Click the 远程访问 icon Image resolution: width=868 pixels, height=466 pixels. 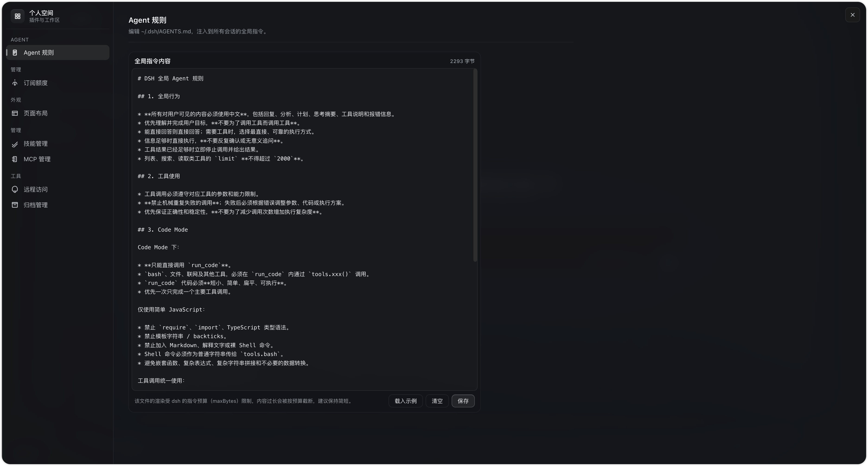point(15,189)
